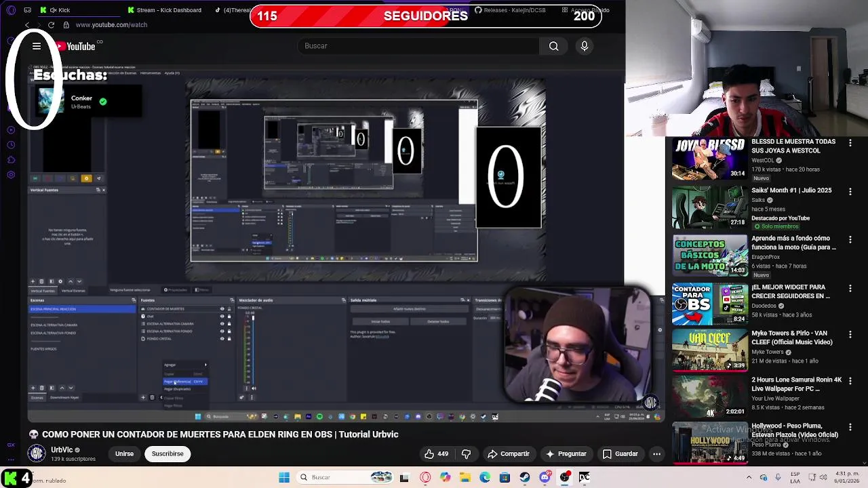
Task: Click the YouTube logo
Action: pos(76,46)
